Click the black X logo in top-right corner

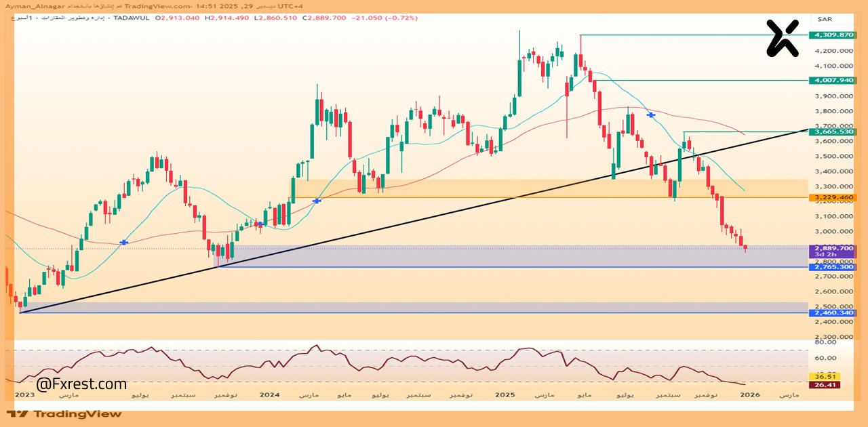[783, 38]
